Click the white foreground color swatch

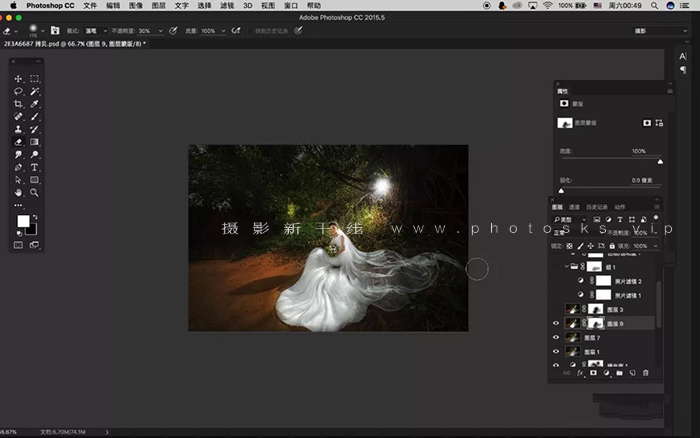point(23,221)
